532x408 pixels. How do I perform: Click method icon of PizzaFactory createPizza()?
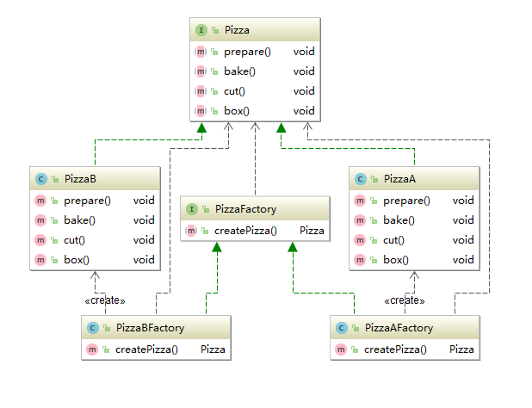(x=191, y=231)
